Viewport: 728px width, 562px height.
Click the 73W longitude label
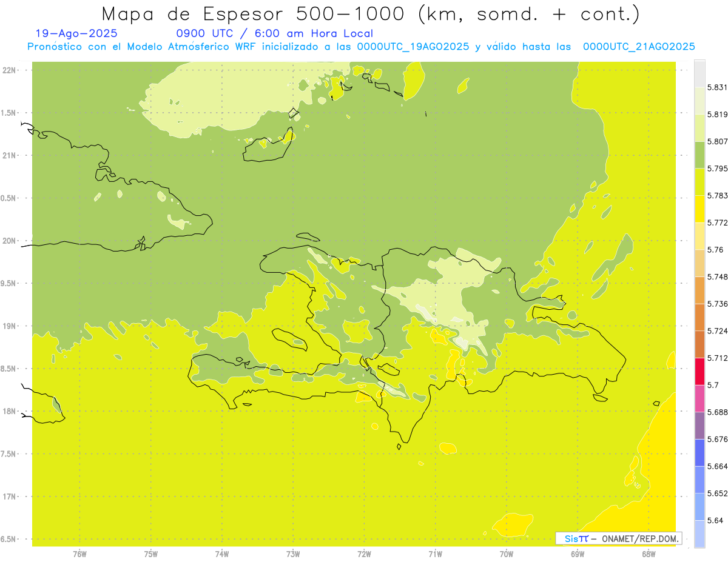coord(293,554)
